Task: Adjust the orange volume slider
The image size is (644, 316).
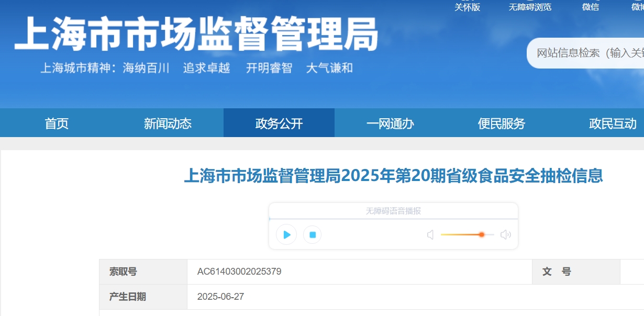Action: 481,234
